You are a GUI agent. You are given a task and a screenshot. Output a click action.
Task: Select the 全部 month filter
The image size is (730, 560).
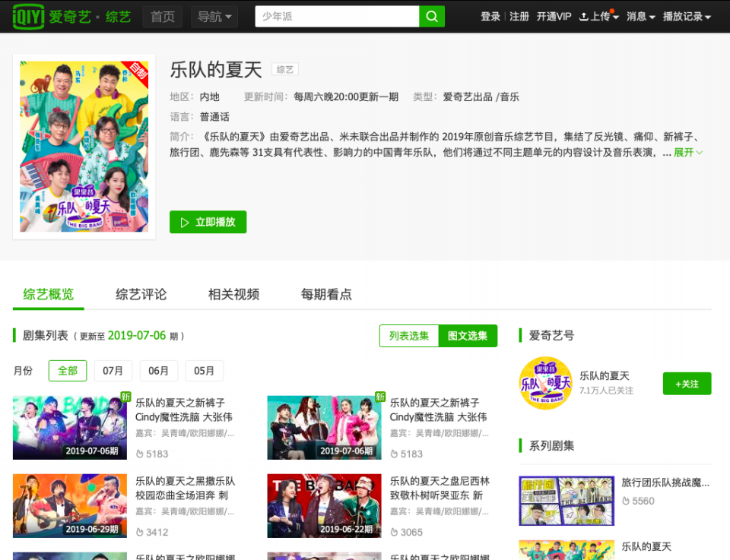point(68,371)
